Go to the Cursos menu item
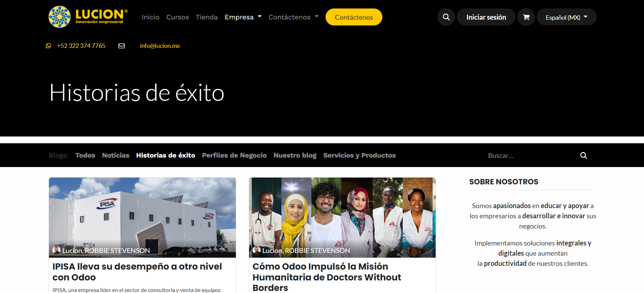This screenshot has width=644, height=293. [177, 17]
